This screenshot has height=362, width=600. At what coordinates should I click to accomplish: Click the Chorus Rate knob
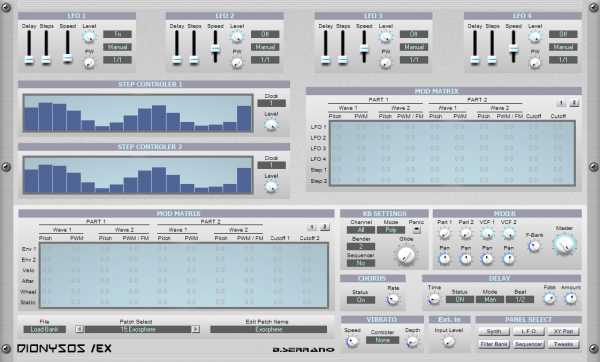coord(393,299)
